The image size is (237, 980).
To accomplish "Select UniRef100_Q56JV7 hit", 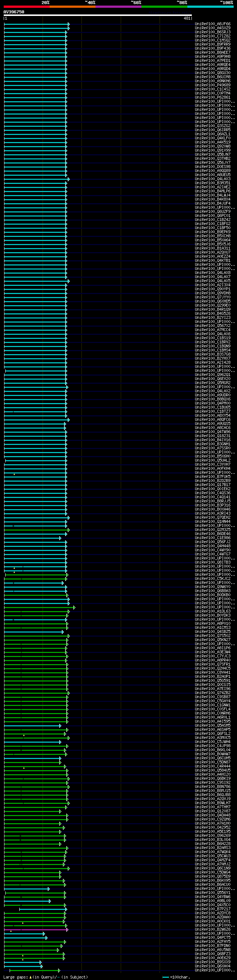I will 213,162.
